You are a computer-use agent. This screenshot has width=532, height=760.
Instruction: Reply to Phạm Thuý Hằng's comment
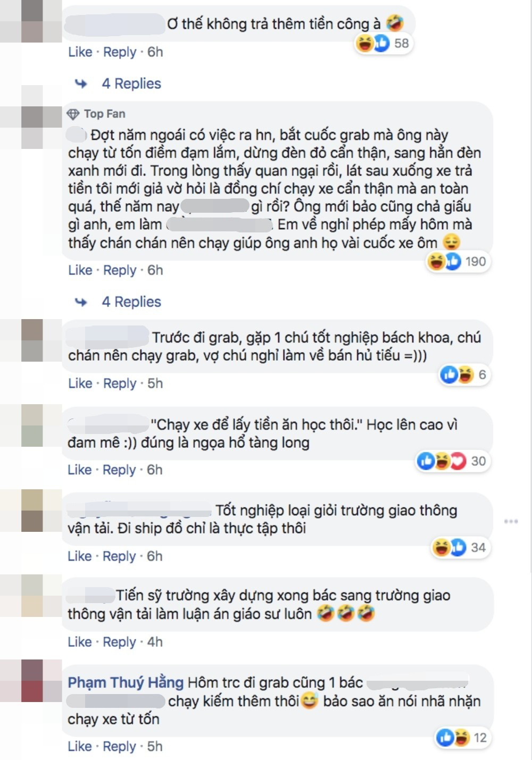(119, 747)
